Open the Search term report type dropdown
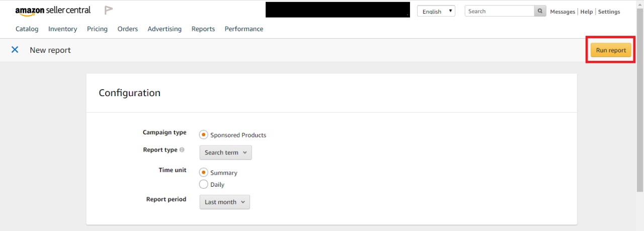This screenshot has width=644, height=231. (226, 152)
